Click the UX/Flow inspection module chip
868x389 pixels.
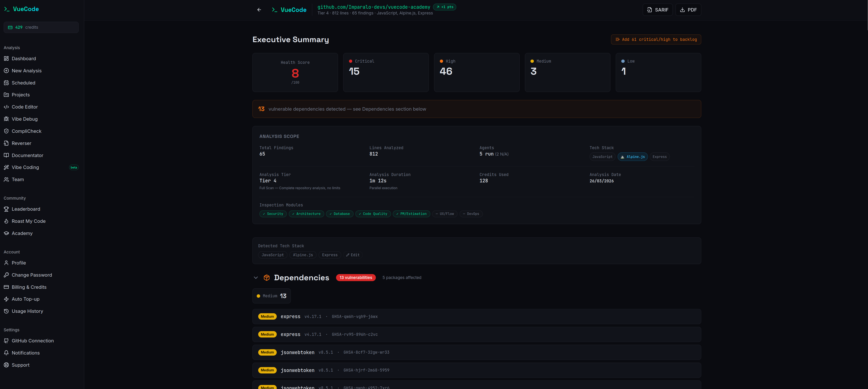pyautogui.click(x=445, y=214)
